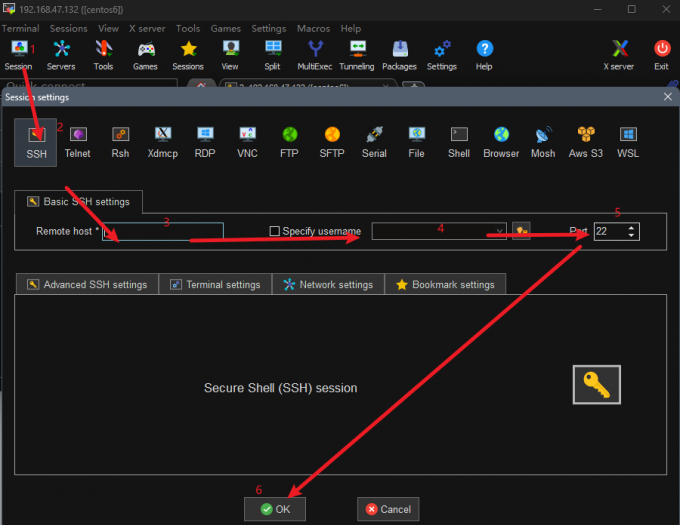Open the credentials manager user icon
680x525 pixels.
pyautogui.click(x=521, y=231)
